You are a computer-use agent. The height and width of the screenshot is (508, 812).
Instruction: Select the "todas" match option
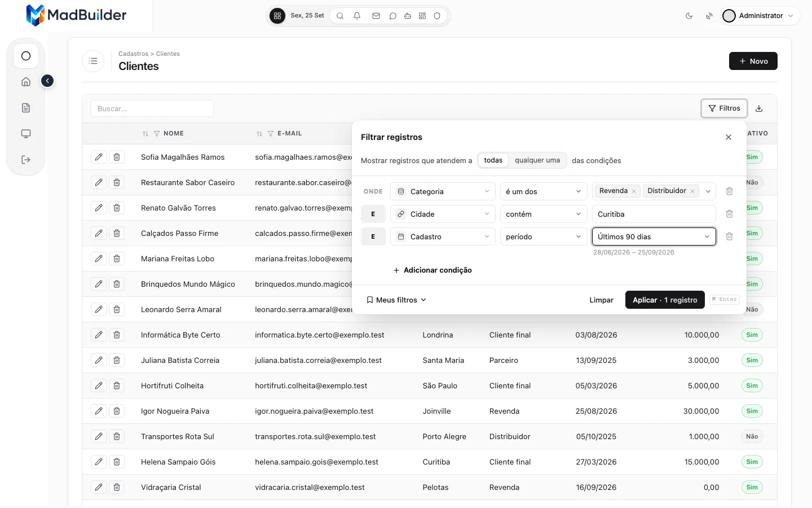point(493,160)
